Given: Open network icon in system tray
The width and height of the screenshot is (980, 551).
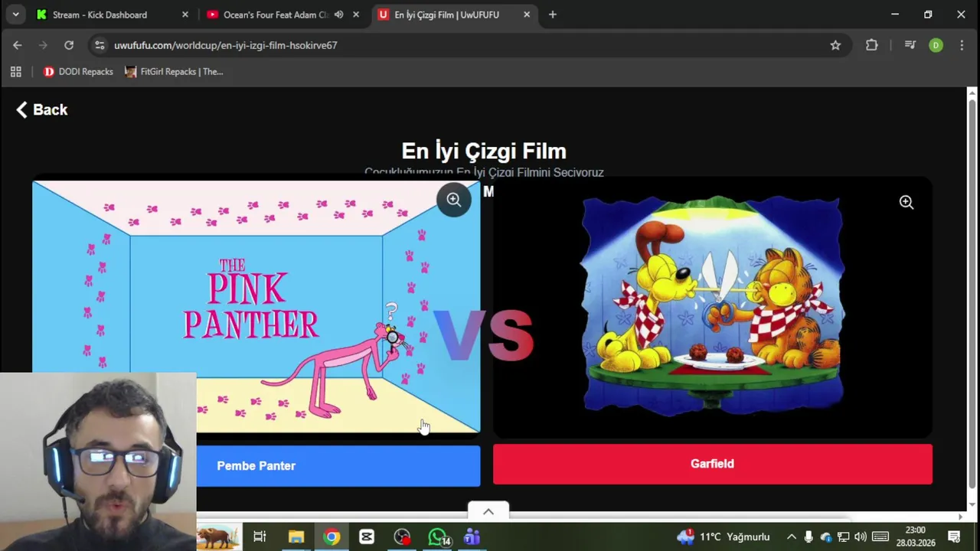Looking at the screenshot, I should point(843,537).
